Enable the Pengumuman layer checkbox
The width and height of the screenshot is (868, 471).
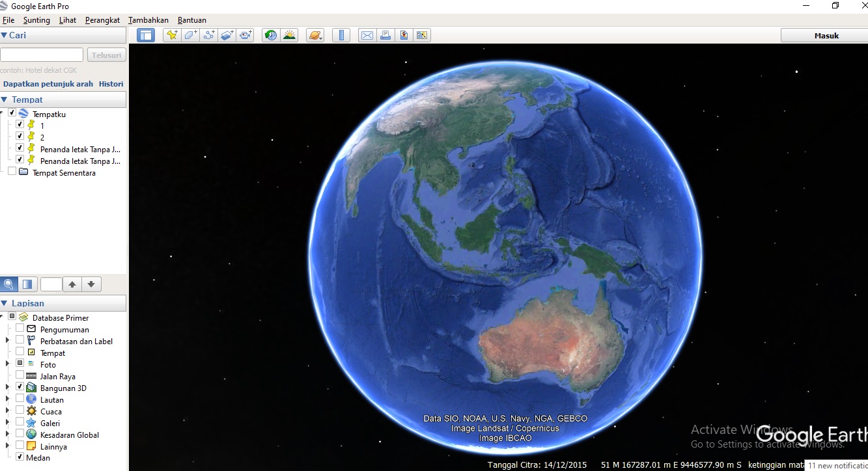[x=20, y=329]
